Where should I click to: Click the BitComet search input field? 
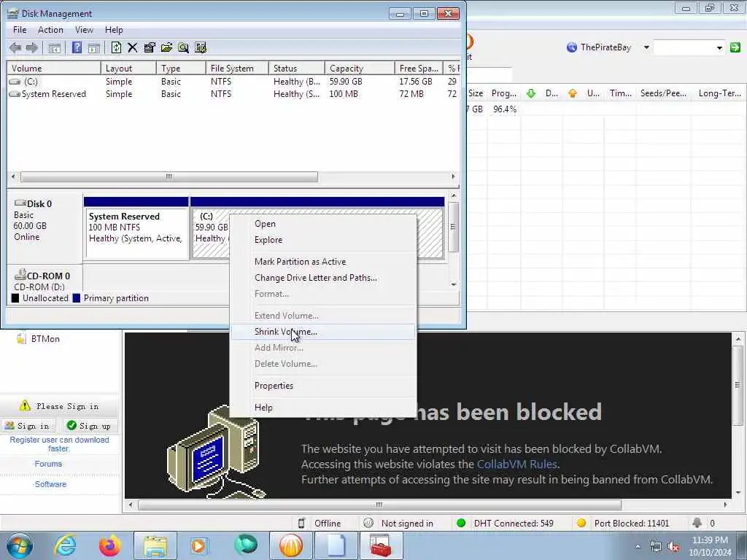pos(684,47)
